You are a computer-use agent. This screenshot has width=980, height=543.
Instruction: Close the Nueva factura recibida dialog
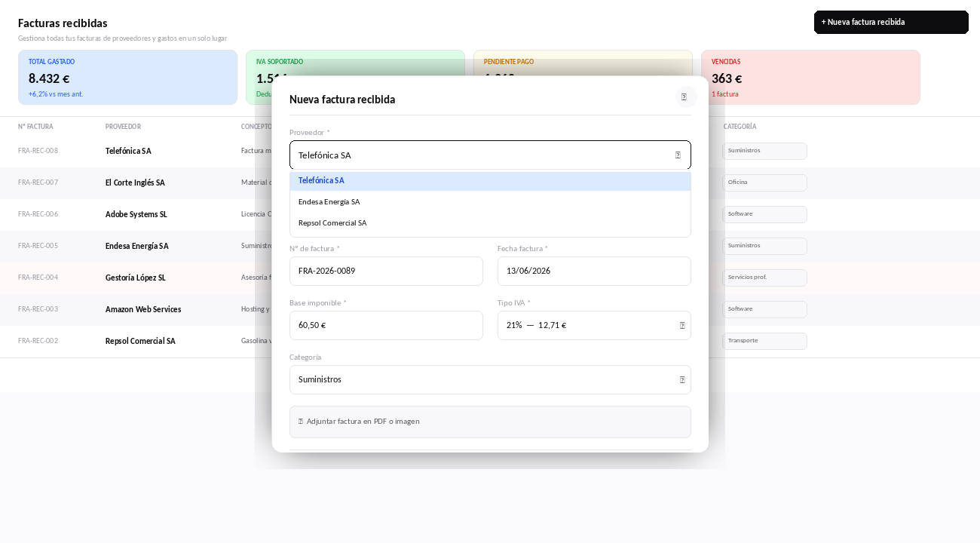[x=684, y=97]
